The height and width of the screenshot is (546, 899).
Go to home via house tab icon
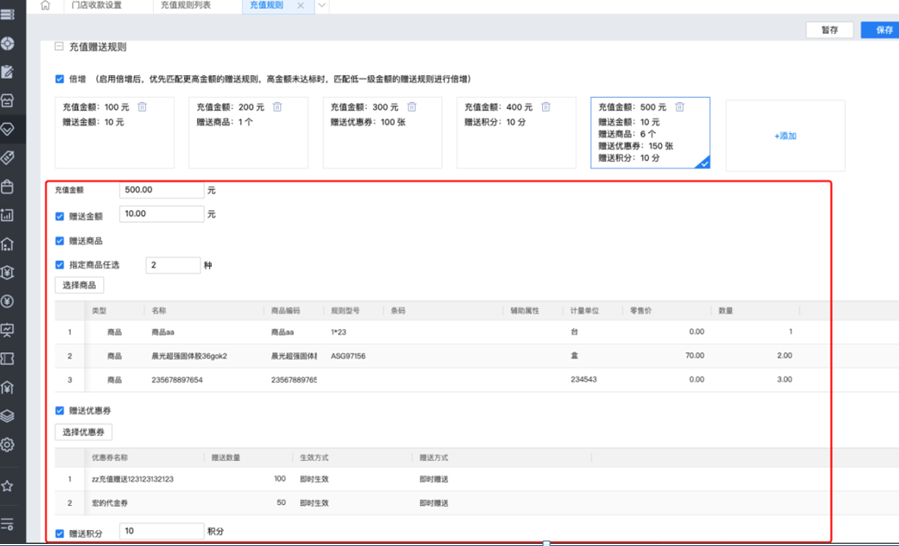click(46, 6)
